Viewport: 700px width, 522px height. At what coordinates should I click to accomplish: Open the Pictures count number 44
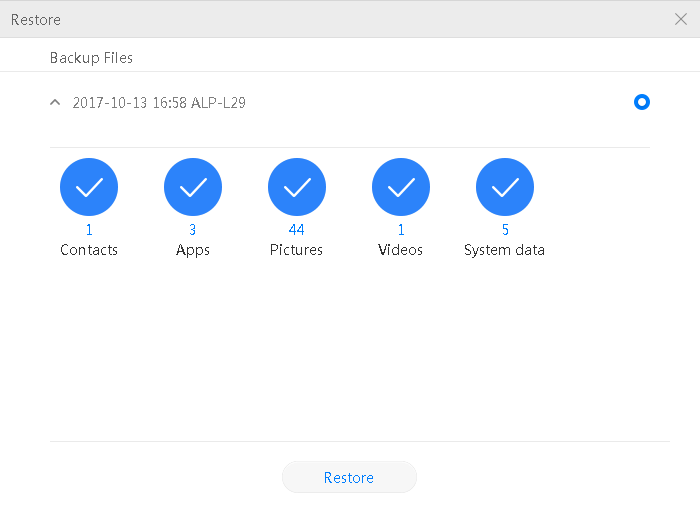tap(297, 230)
